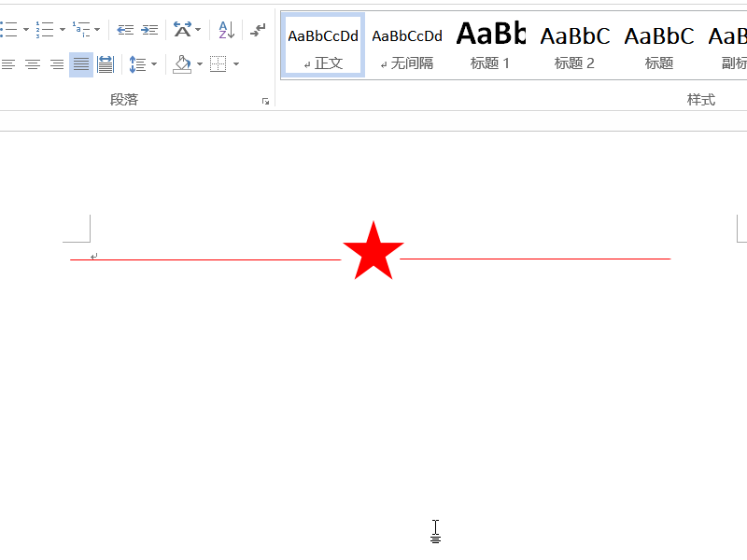Apply paragraph shading with the paint bucket

coord(182,64)
